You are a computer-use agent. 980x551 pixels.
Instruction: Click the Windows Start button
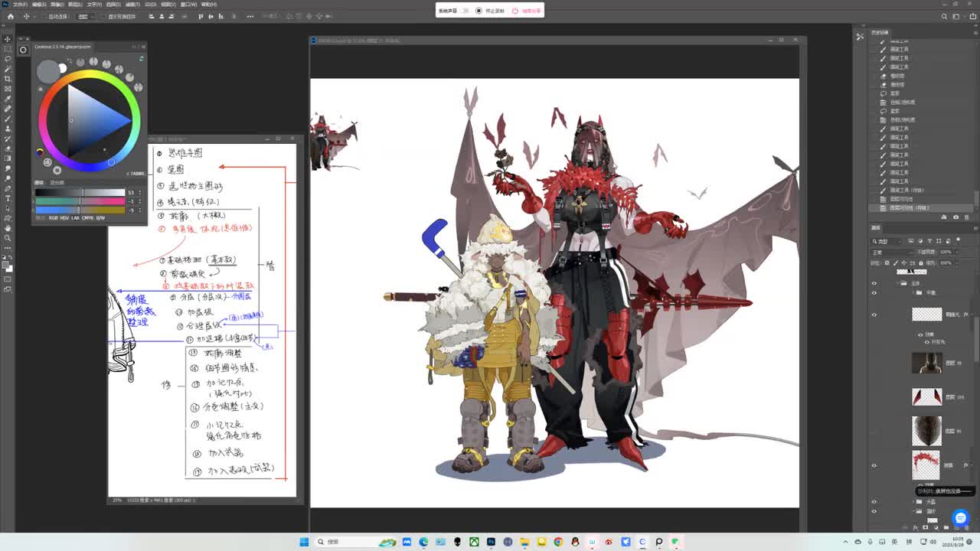(304, 542)
